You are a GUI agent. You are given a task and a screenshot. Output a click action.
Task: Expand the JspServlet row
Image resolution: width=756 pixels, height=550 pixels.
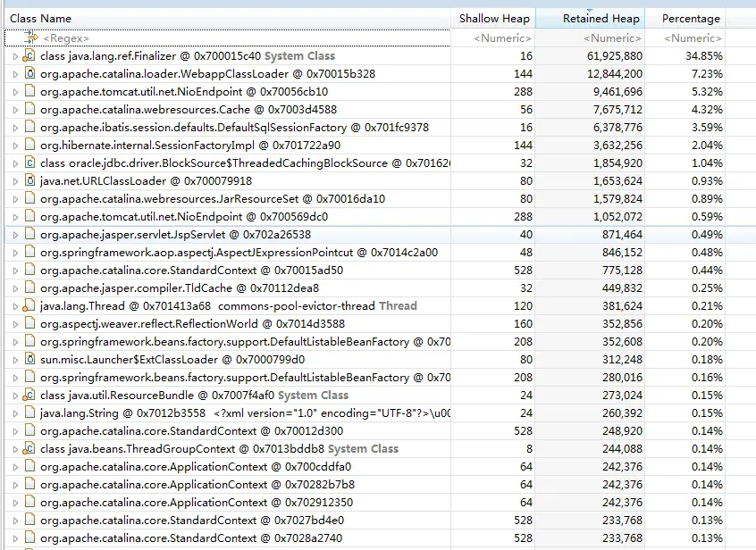[15, 235]
